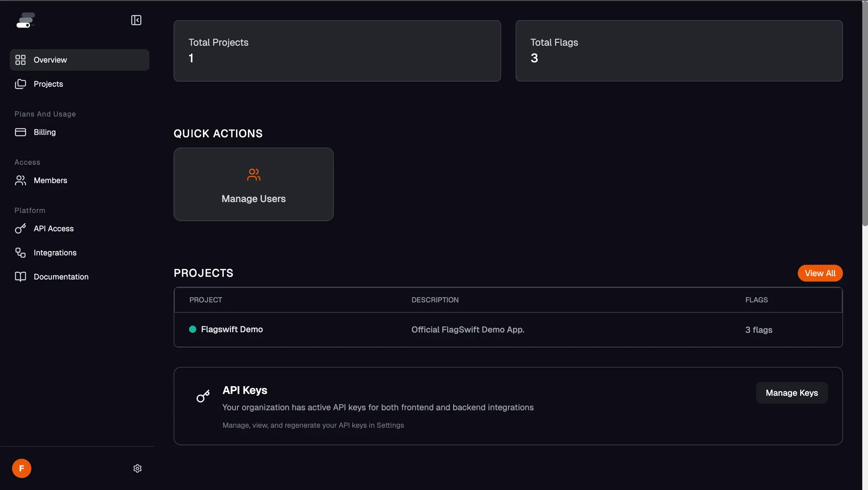Click the Manage Users quick action card
The image size is (868, 490).
click(x=253, y=184)
